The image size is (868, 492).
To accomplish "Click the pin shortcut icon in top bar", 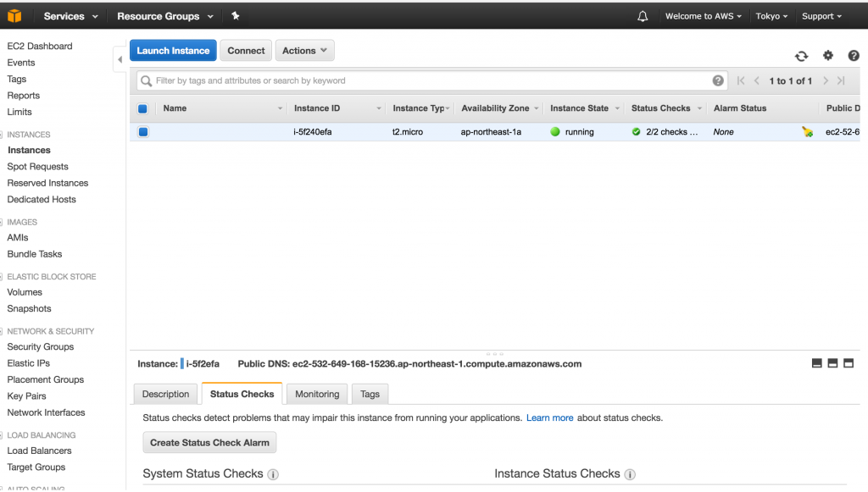I will click(236, 16).
